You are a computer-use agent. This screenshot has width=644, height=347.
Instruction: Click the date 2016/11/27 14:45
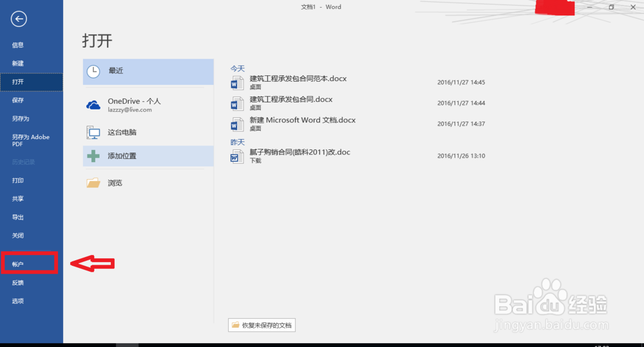click(x=461, y=82)
